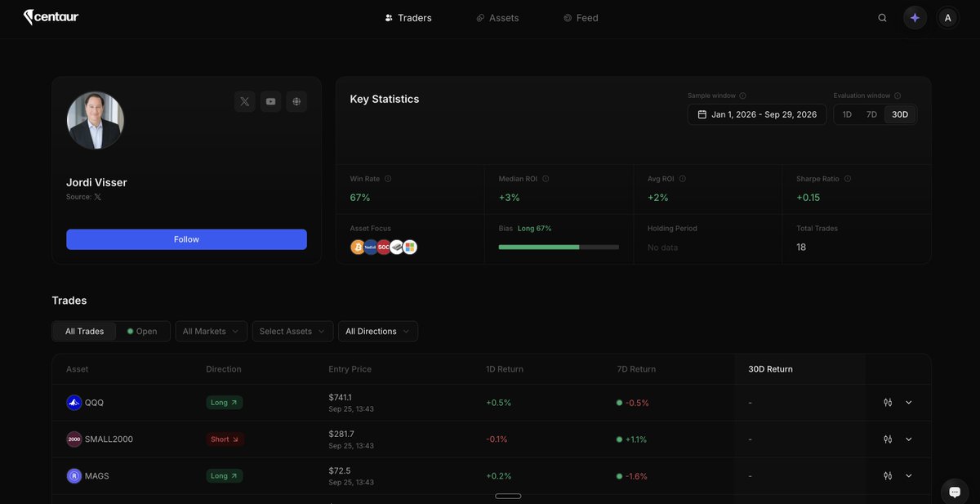Select the 7D evaluation window
The width and height of the screenshot is (980, 504).
(871, 114)
